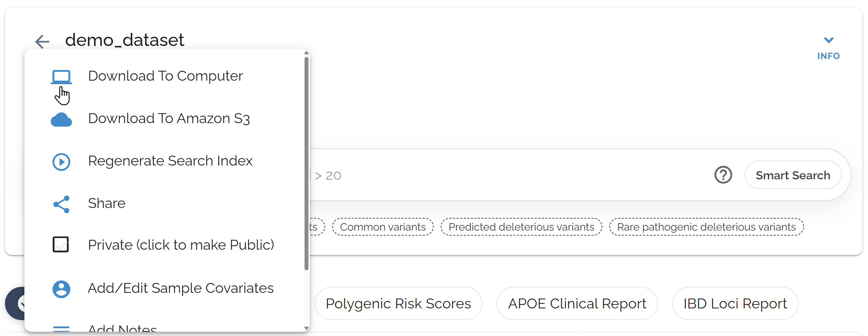This screenshot has width=868, height=336.
Task: Click the IBD Loci Report button
Action: 735,303
